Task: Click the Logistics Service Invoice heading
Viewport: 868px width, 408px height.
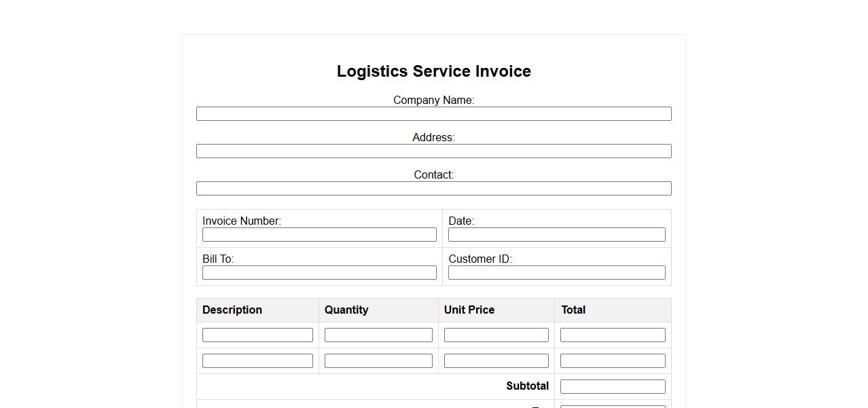Action: [433, 71]
